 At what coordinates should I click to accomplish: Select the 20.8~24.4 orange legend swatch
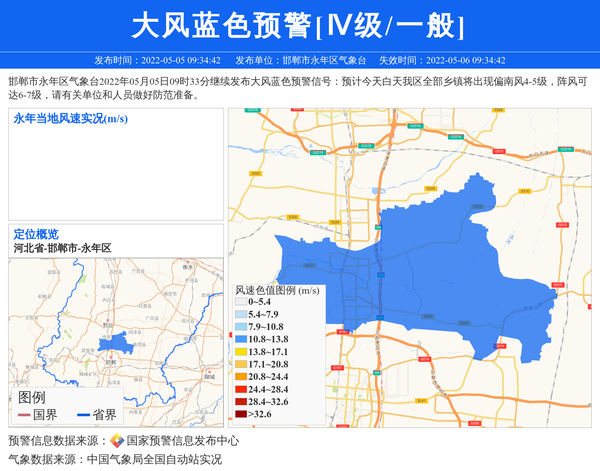pos(240,377)
